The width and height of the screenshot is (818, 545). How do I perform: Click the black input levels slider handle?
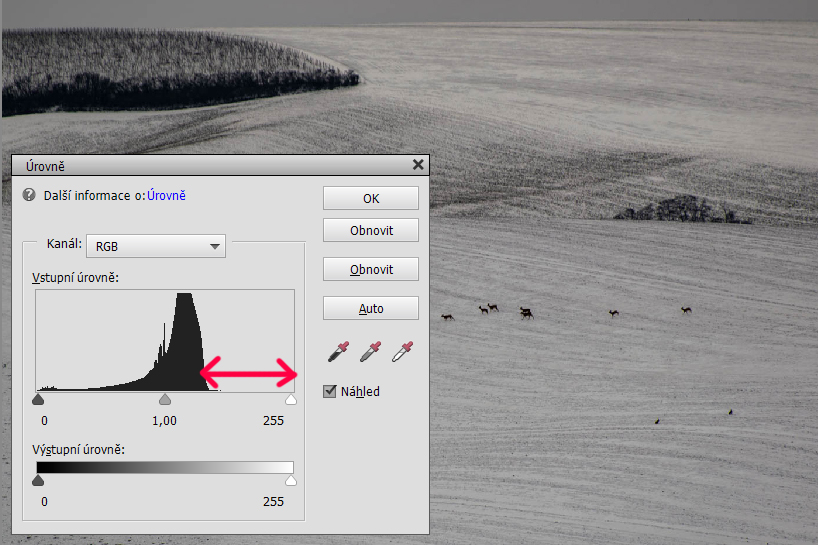[38, 400]
